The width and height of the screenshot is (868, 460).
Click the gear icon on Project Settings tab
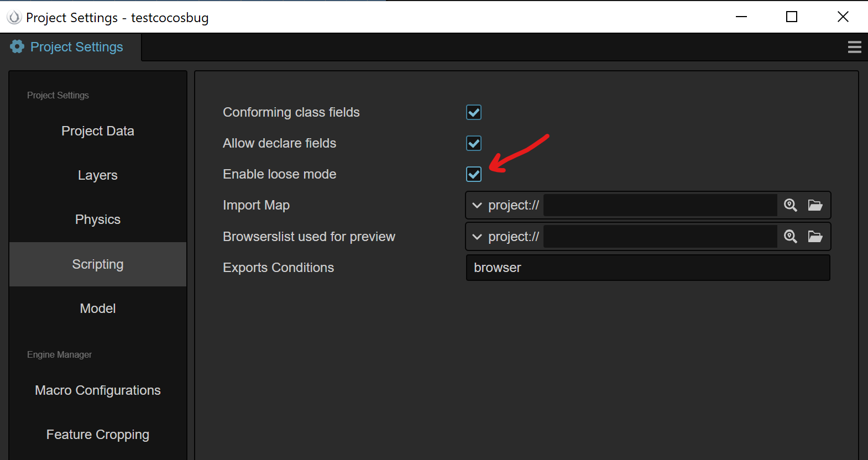click(17, 47)
